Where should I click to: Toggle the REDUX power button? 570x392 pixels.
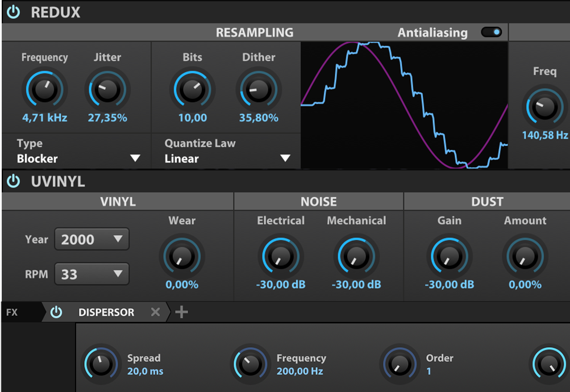(x=14, y=12)
